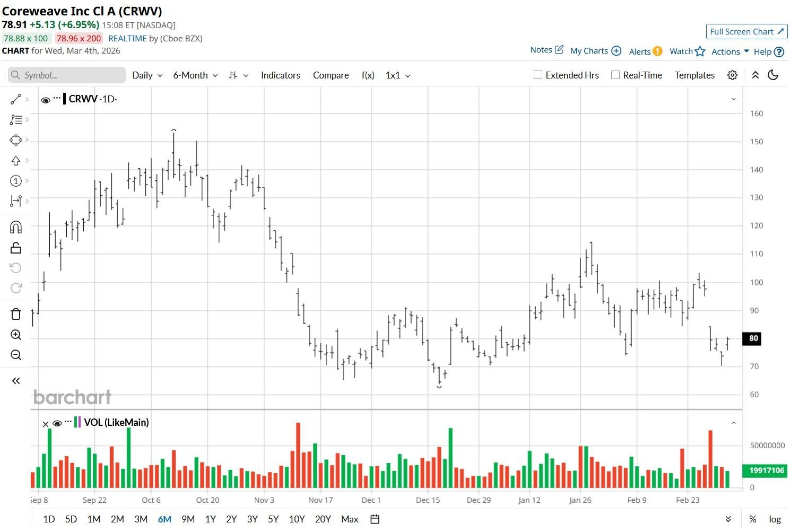This screenshot has height=532, width=790.
Task: Enable Extended Hrs checkbox
Action: click(538, 75)
